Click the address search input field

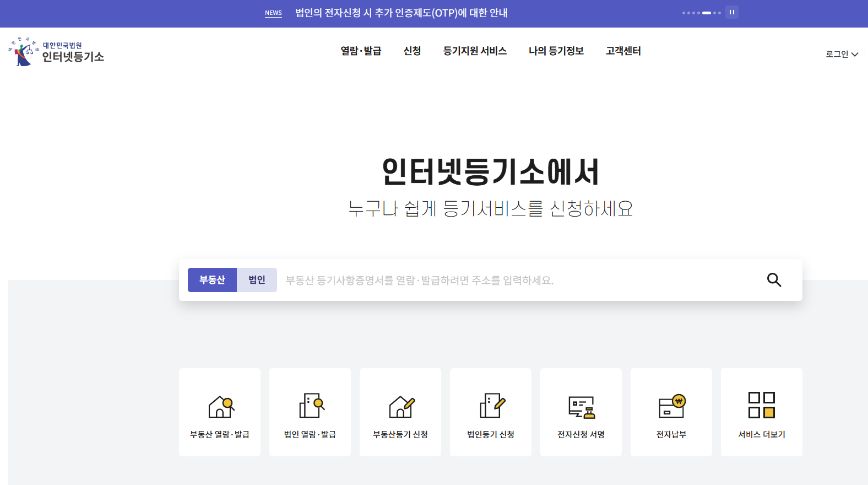click(518, 280)
